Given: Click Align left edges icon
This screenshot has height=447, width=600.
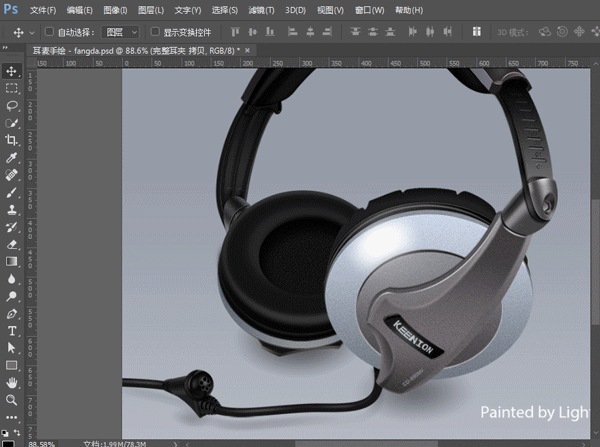Looking at the screenshot, I should pos(292,32).
